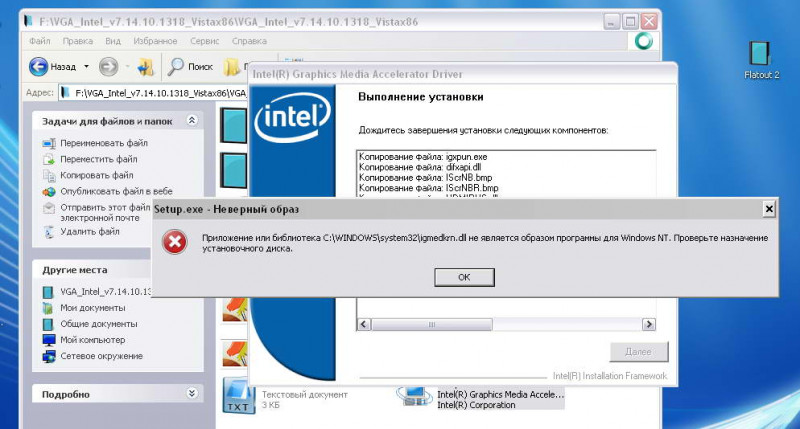
Task: Click the e-mail envelope icon in tasks panel
Action: coord(49,208)
